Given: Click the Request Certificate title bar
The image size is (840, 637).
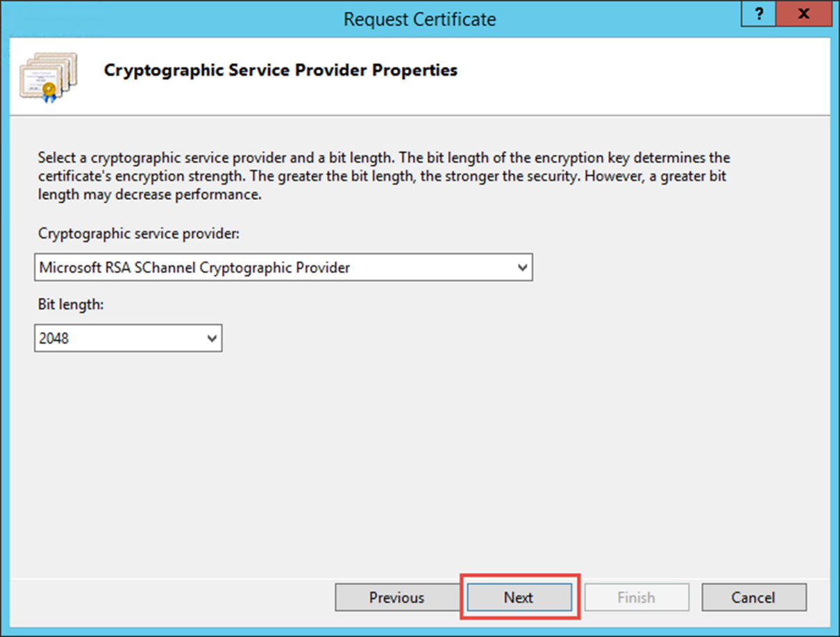Looking at the screenshot, I should (419, 19).
